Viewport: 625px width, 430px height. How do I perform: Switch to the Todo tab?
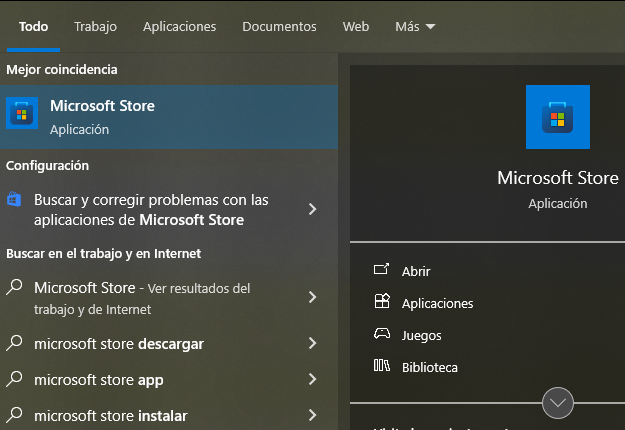pyautogui.click(x=33, y=26)
